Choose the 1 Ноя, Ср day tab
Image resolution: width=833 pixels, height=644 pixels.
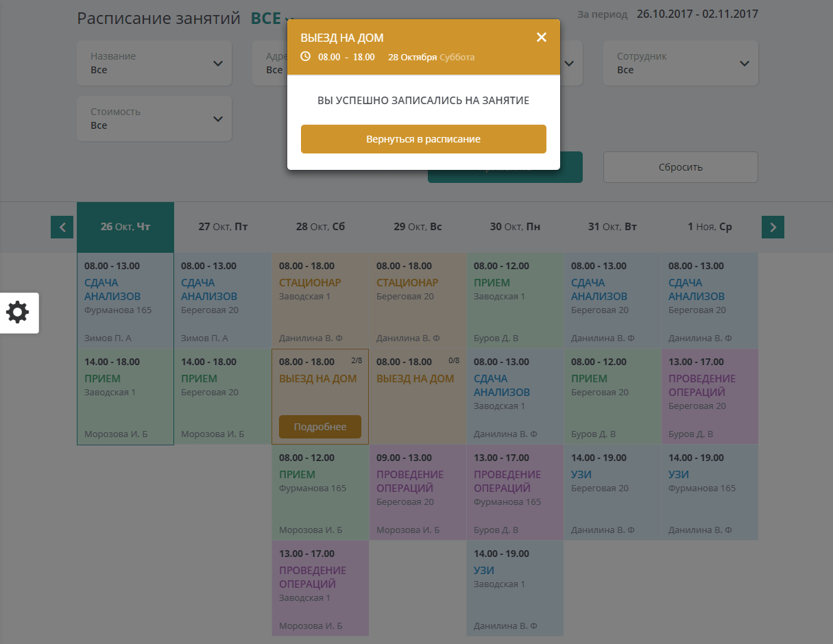[x=710, y=227]
